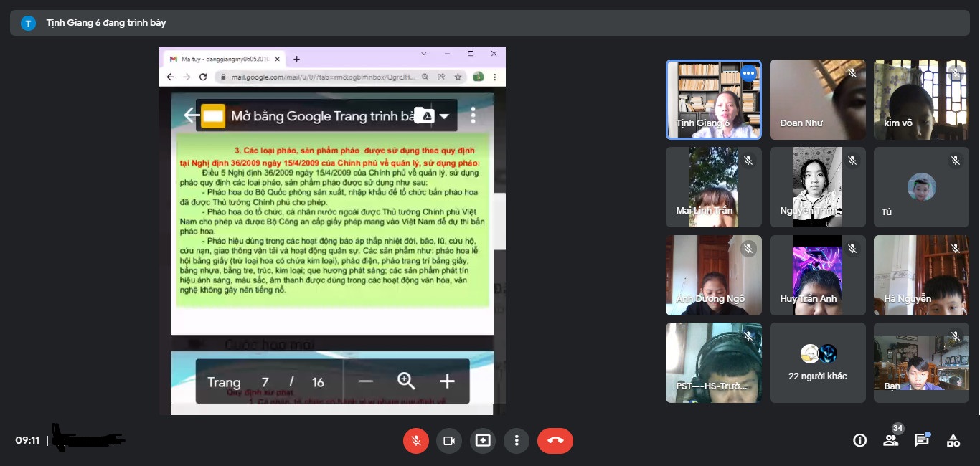
Task: Show everyone people panel with 34 badge
Action: tap(891, 439)
